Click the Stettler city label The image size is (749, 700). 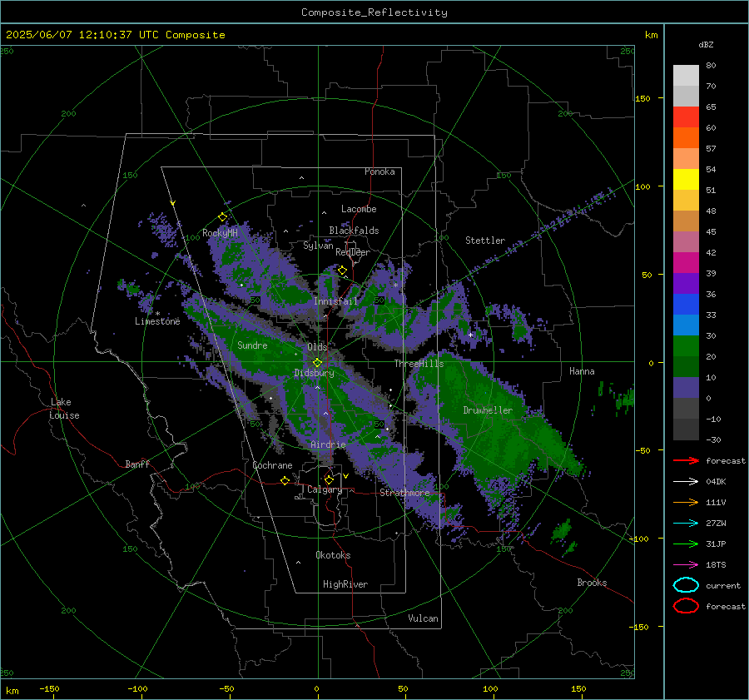485,241
